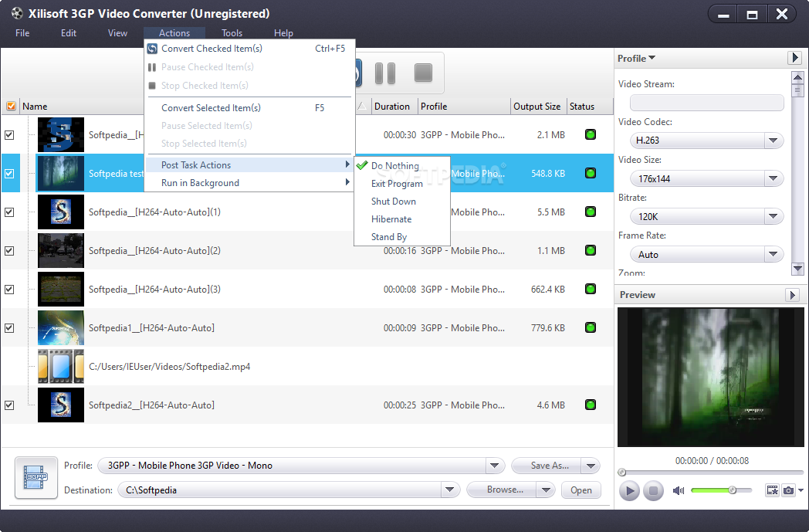Click the 3GPP profile format icon
This screenshot has width=809, height=532.
[x=36, y=477]
